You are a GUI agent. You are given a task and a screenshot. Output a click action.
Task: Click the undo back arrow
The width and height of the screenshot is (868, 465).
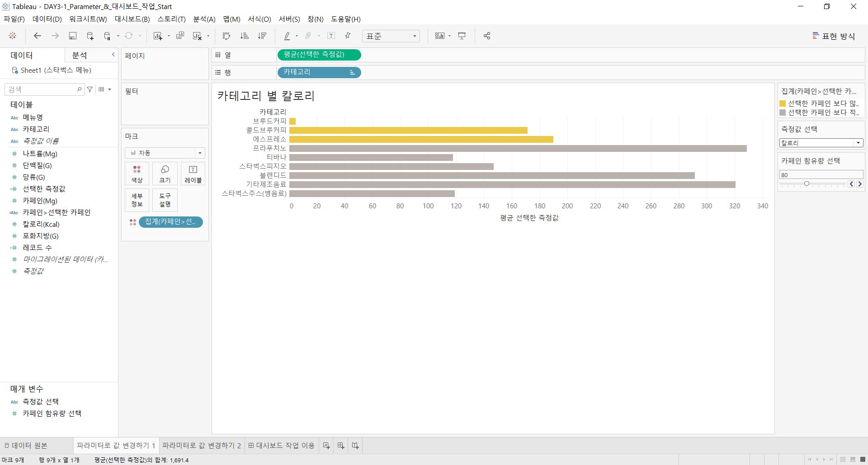click(x=38, y=36)
